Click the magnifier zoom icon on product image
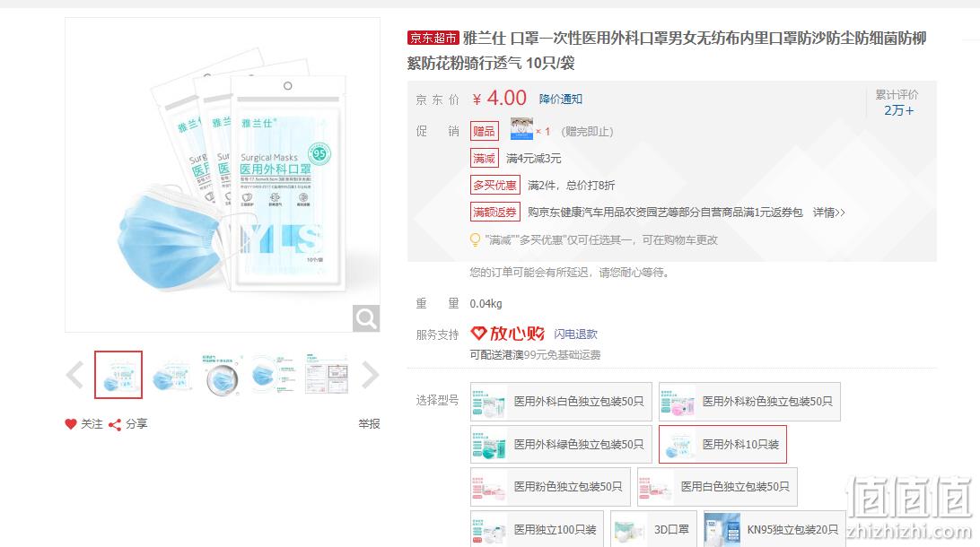The width and height of the screenshot is (980, 547). [x=365, y=318]
